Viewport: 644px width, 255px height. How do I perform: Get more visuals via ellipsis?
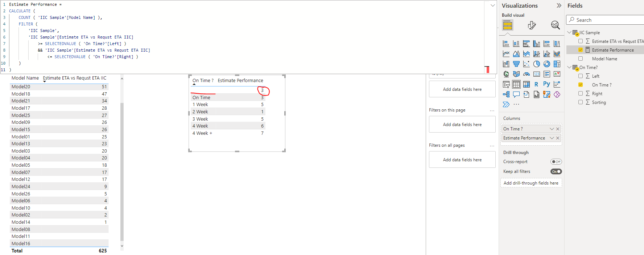pyautogui.click(x=516, y=105)
